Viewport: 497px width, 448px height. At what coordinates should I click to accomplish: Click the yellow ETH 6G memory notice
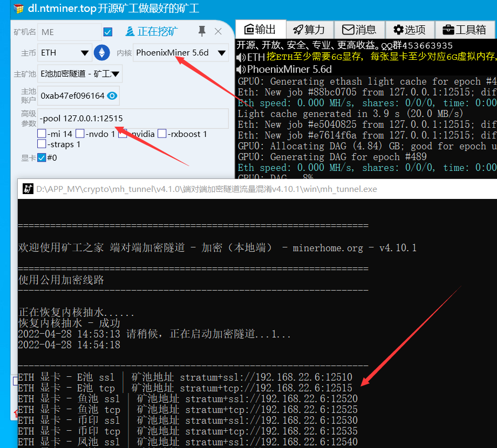tap(382, 57)
